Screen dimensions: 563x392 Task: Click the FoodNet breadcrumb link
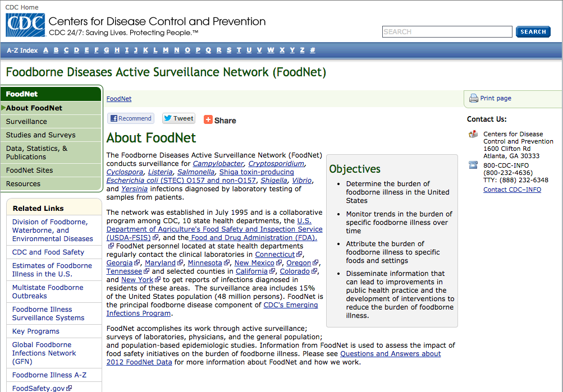[119, 99]
